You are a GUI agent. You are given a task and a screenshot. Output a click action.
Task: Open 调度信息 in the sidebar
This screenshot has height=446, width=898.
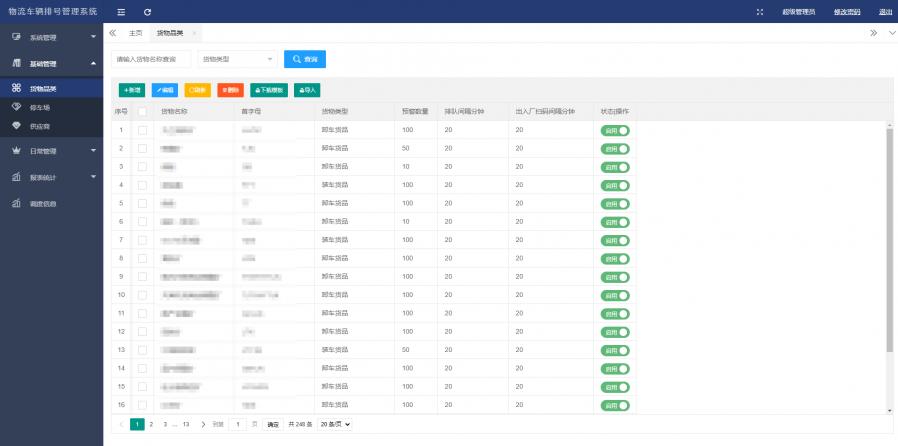(x=43, y=204)
